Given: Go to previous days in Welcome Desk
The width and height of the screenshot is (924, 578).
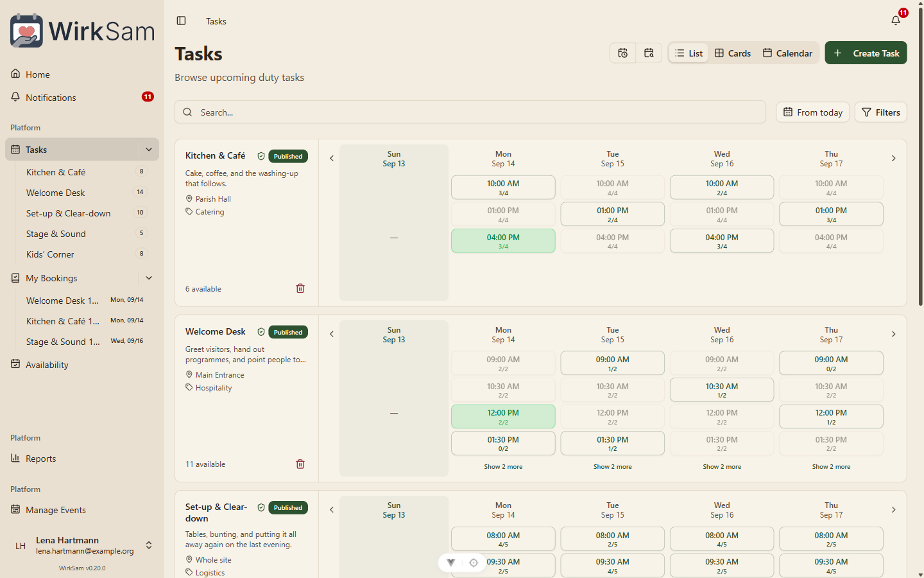Looking at the screenshot, I should 332,334.
